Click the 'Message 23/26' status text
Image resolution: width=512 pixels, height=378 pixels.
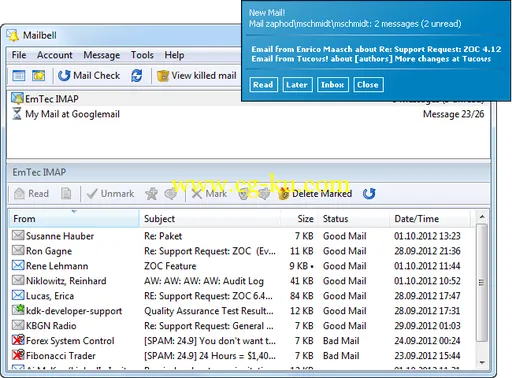tap(453, 114)
